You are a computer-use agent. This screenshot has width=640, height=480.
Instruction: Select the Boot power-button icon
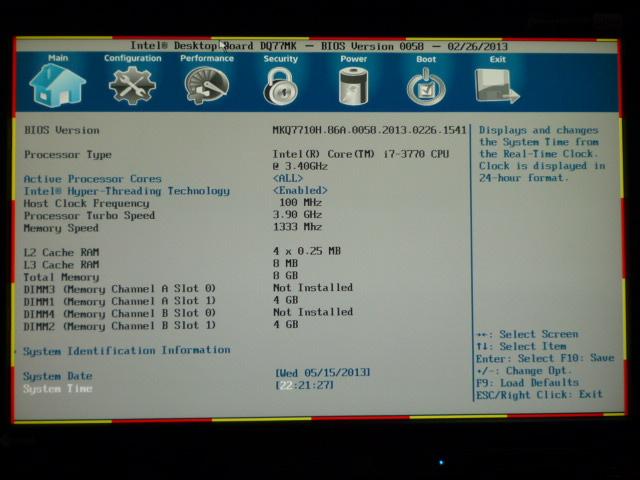tap(426, 87)
